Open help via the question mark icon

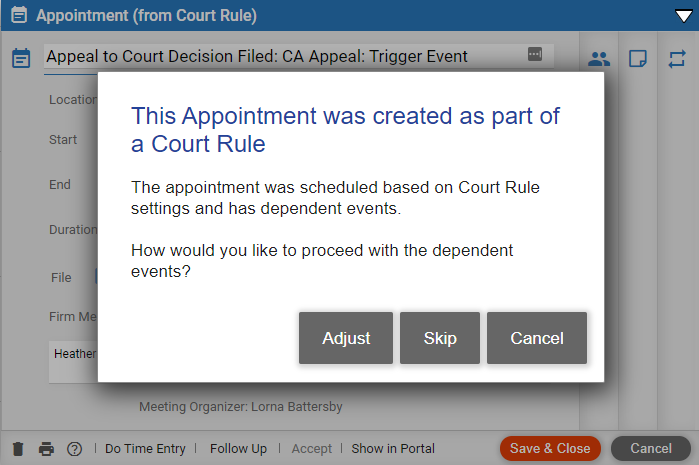[74, 449]
